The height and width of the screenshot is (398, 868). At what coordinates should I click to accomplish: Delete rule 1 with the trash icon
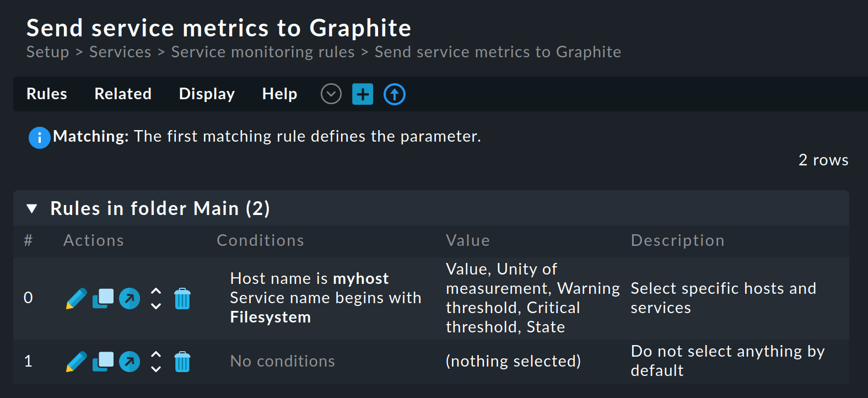[182, 362]
